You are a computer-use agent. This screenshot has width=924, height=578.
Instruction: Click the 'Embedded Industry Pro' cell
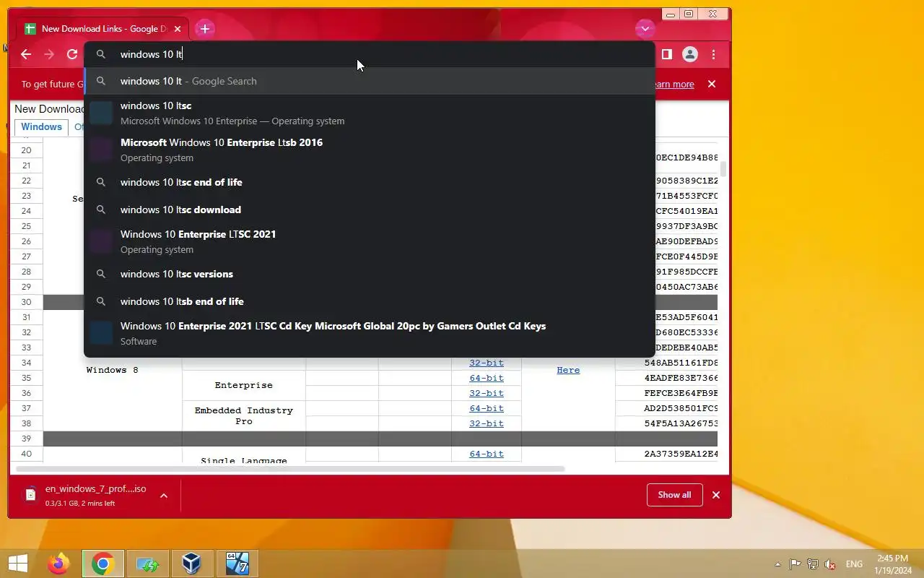tap(244, 416)
